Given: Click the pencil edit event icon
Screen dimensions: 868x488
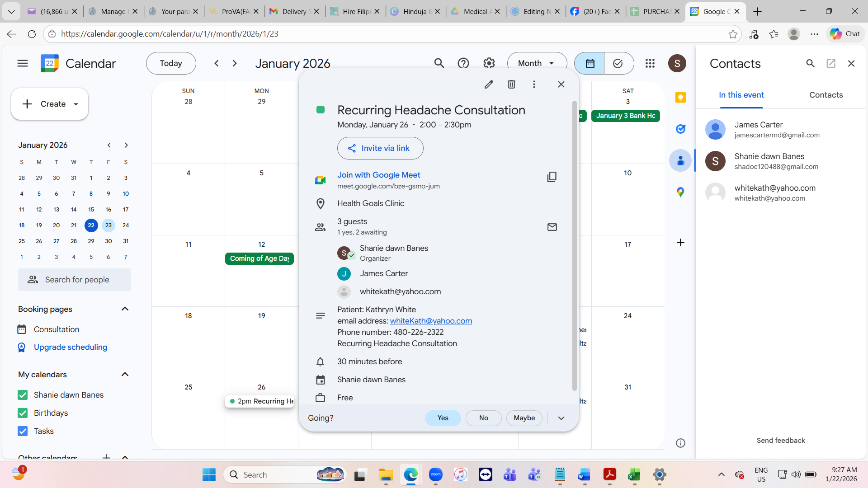Looking at the screenshot, I should click(x=489, y=84).
